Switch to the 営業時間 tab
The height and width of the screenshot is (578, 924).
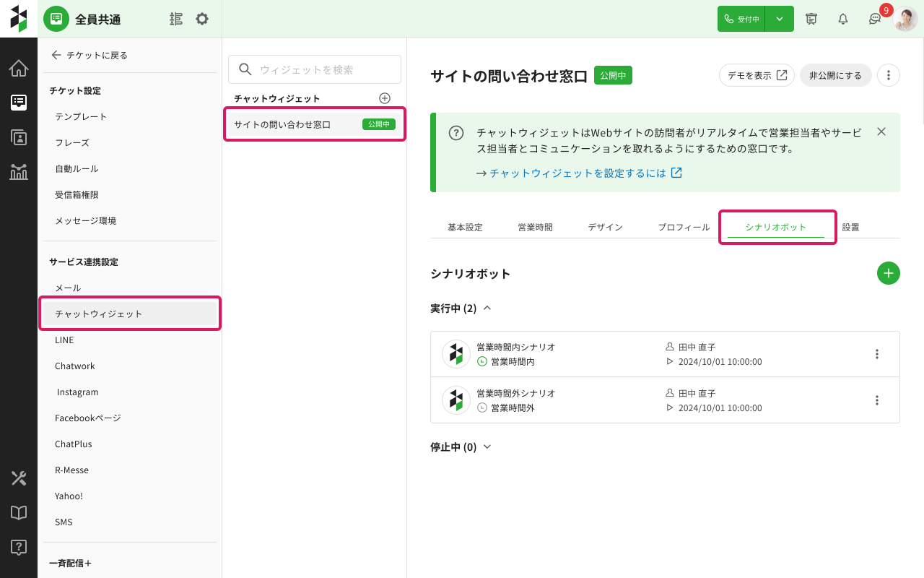(x=535, y=227)
